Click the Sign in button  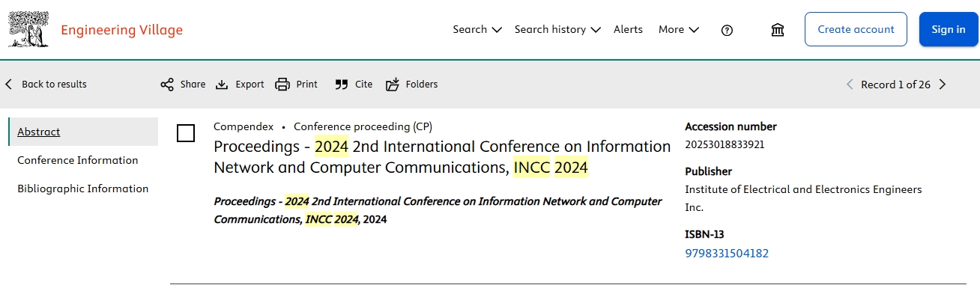pyautogui.click(x=949, y=29)
